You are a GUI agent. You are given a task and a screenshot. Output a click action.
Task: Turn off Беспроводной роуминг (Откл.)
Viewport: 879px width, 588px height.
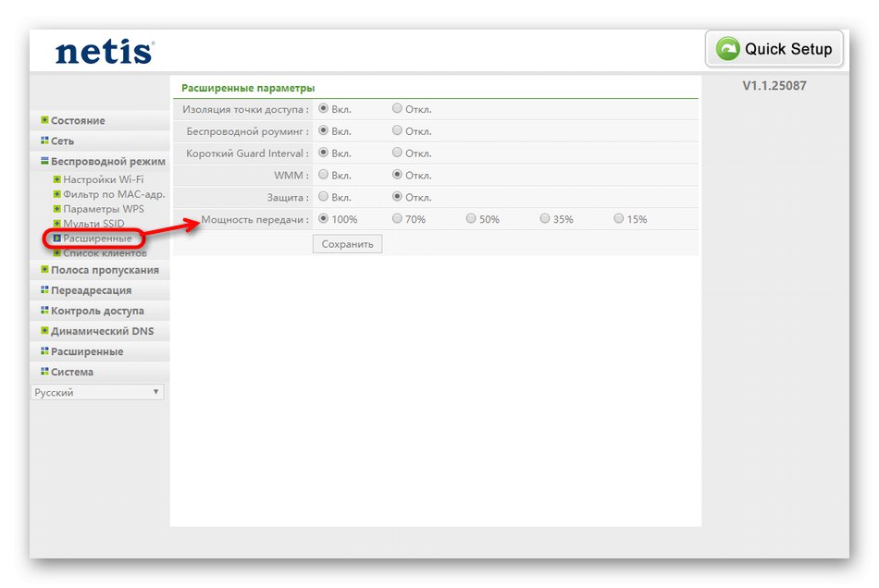pos(397,130)
